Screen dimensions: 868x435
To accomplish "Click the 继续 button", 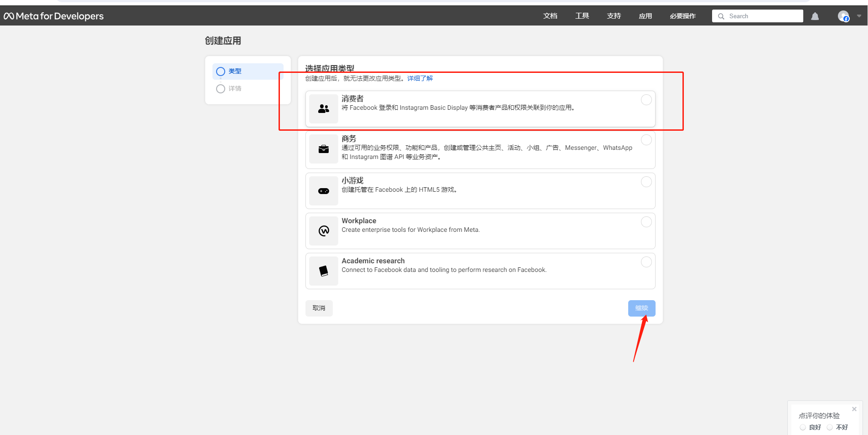I will (x=642, y=308).
